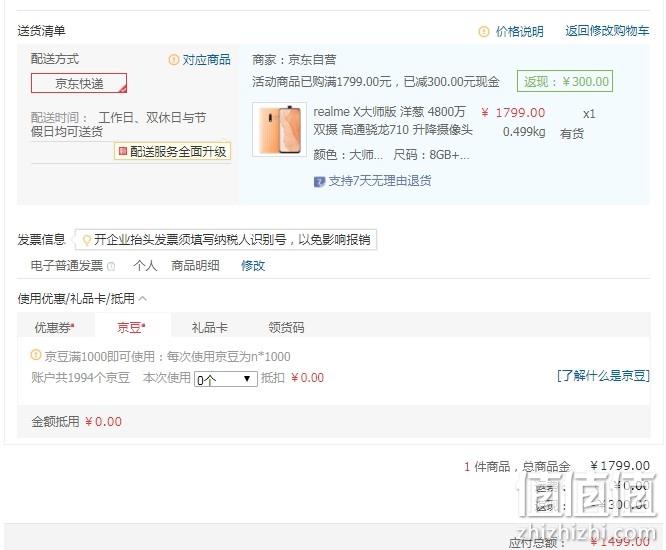Click the 0.499kg weight text
This screenshot has height=550, width=666.
pos(524,132)
